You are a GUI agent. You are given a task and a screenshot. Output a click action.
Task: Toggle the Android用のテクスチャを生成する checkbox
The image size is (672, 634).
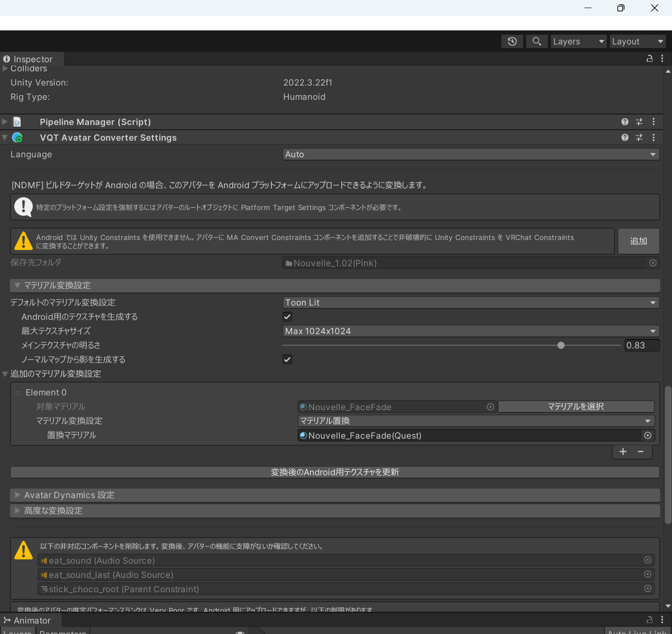point(288,317)
